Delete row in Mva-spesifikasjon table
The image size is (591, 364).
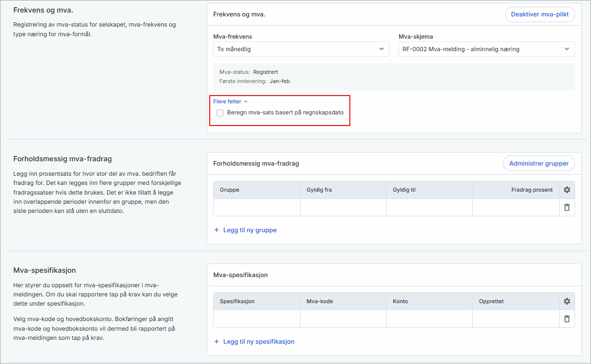click(x=567, y=319)
